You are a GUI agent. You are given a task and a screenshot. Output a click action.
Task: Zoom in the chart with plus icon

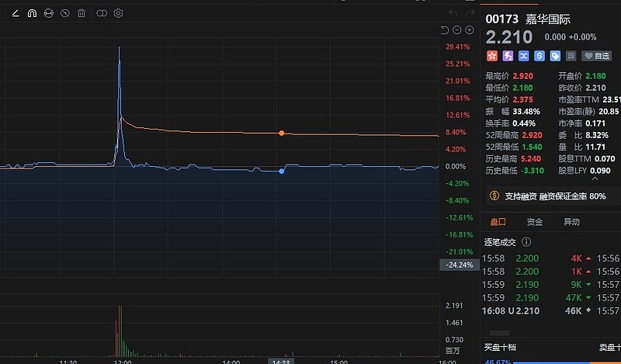470,29
